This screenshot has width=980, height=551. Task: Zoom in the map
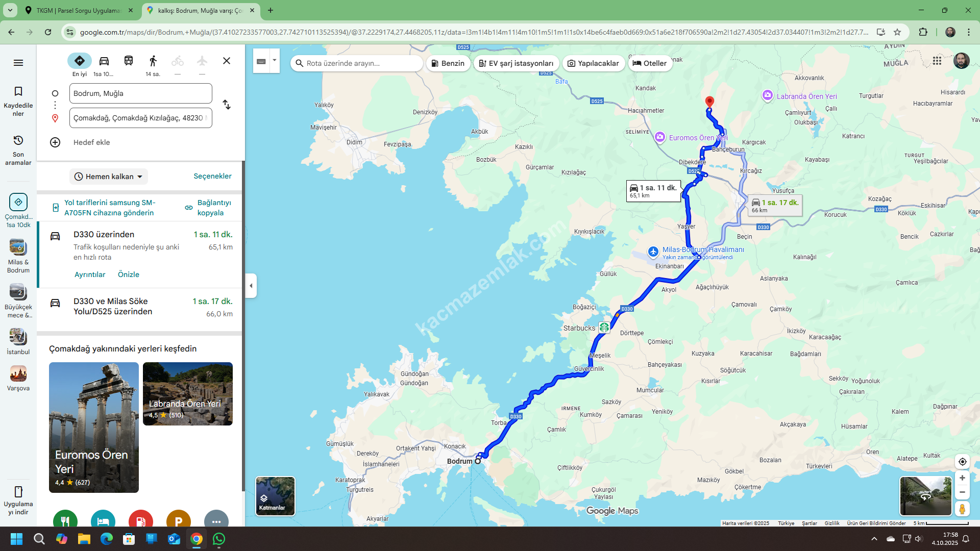click(962, 478)
